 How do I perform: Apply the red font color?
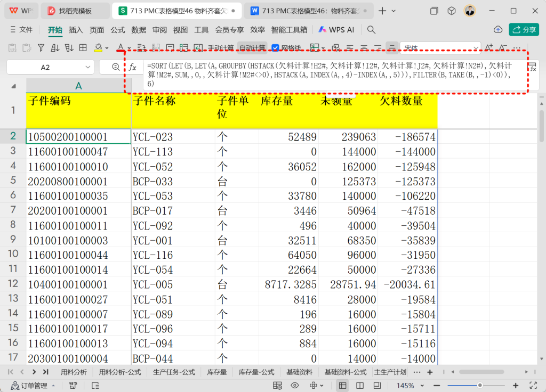pyautogui.click(x=121, y=47)
